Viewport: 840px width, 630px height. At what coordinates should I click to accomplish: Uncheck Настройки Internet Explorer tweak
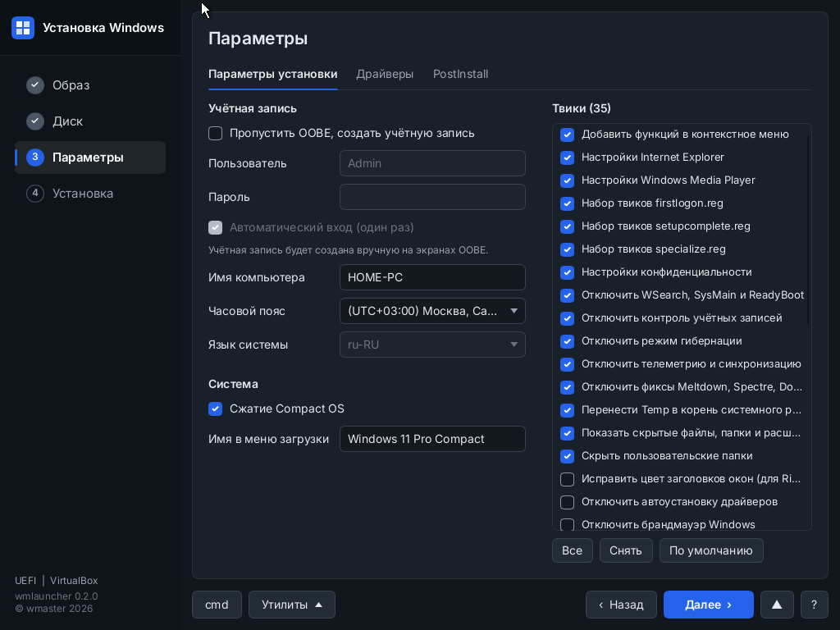click(x=567, y=157)
